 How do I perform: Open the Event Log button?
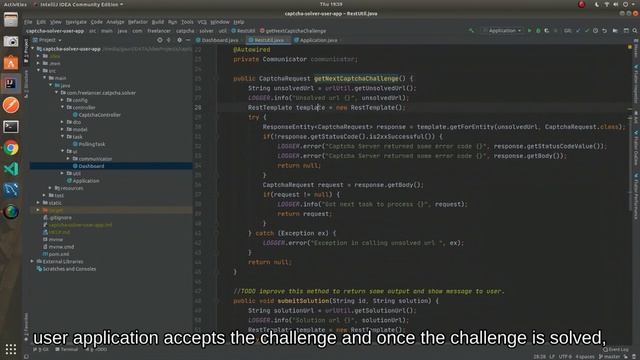pos(616,349)
